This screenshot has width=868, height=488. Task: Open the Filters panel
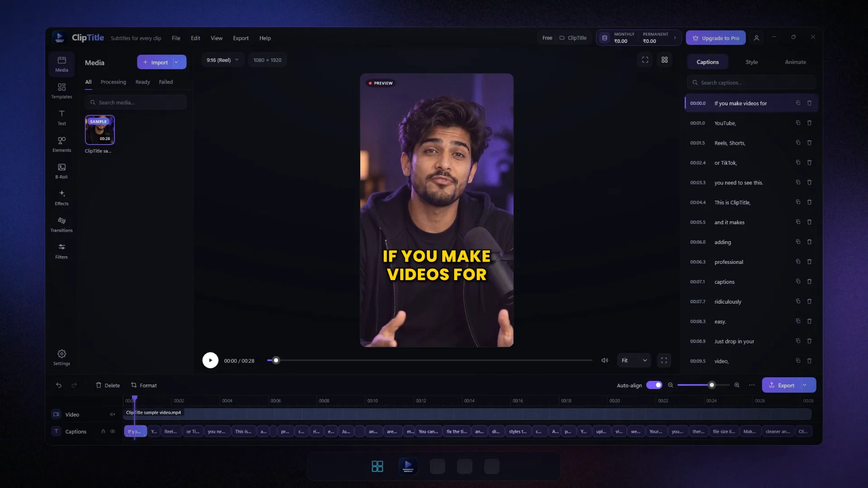tap(61, 251)
